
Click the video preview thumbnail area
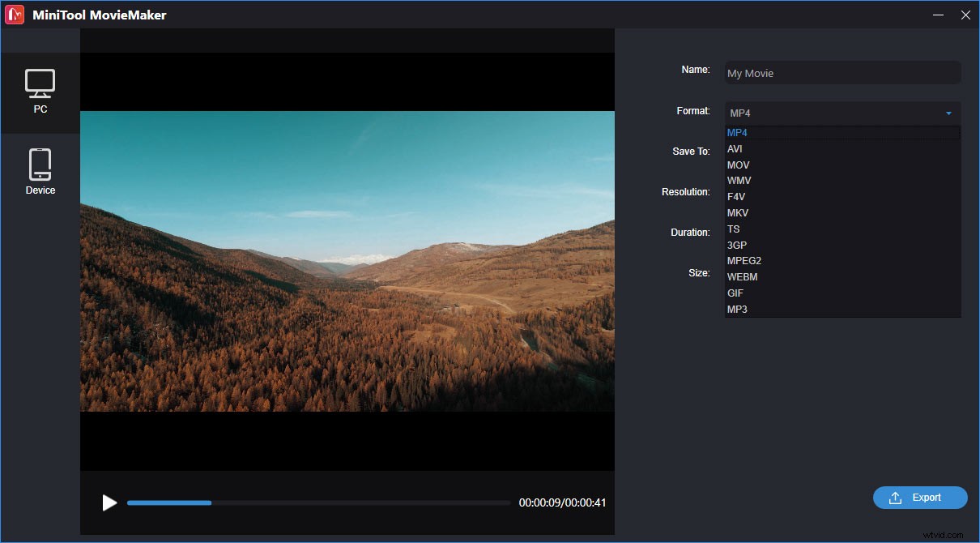coord(347,259)
